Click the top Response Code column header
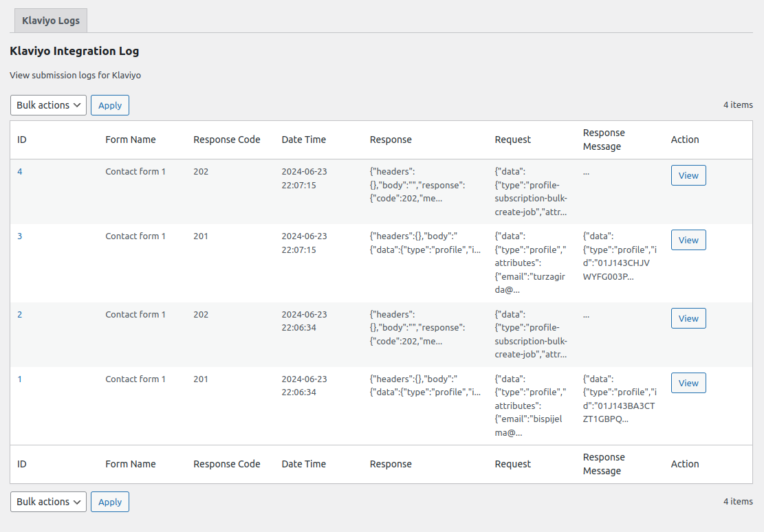 tap(226, 140)
